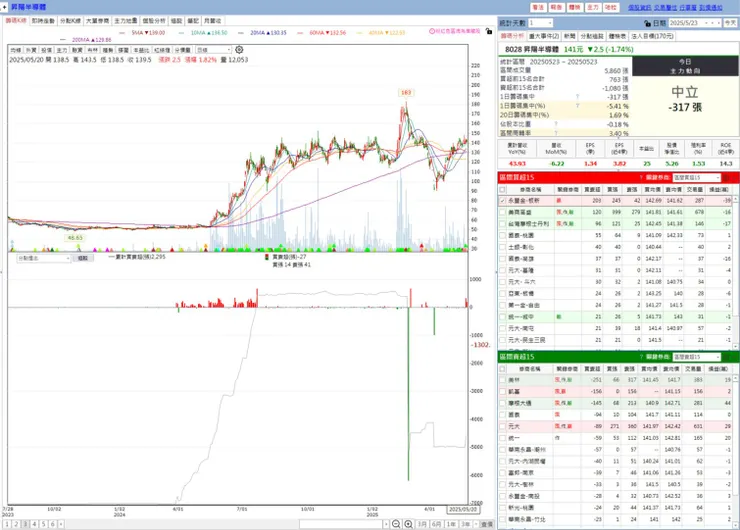Zoom in the chart with plus magnifier
Image resolution: width=740 pixels, height=530 pixels.
[x=408, y=524]
